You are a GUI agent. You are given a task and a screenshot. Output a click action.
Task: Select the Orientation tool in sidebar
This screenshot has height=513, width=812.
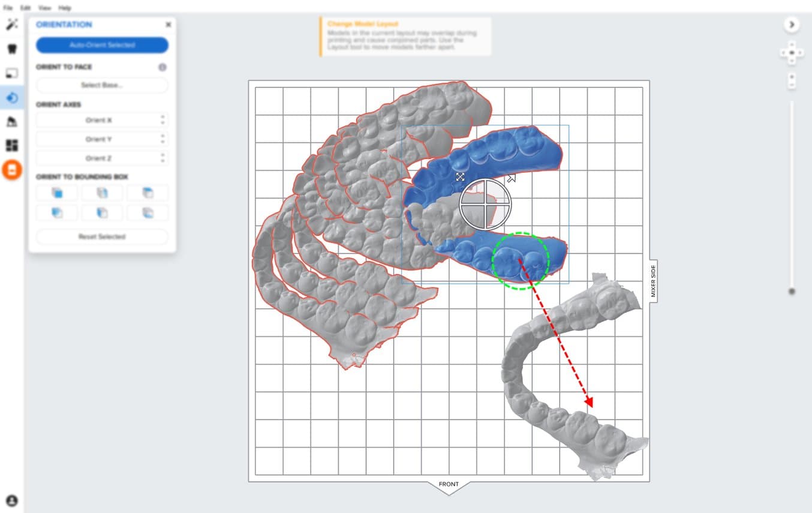coord(12,97)
